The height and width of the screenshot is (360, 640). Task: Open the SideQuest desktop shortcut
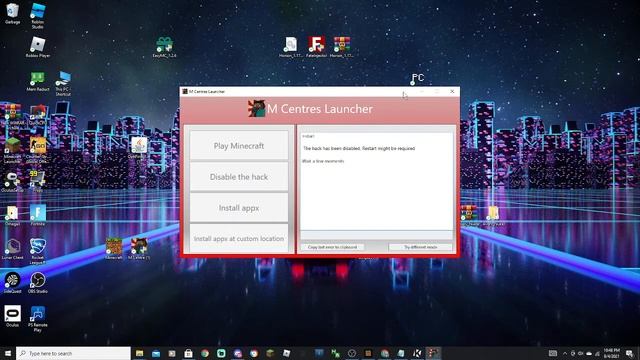tap(12, 282)
